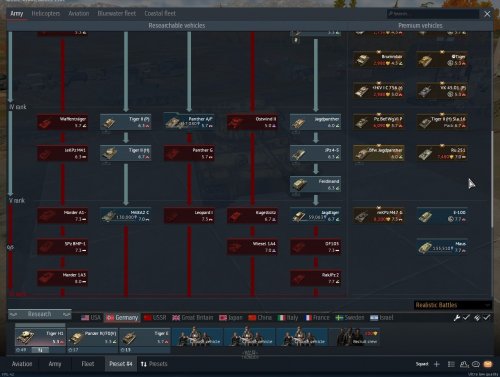Open the Presets dropdown list
The width and height of the screenshot is (500, 377).
coord(154,364)
